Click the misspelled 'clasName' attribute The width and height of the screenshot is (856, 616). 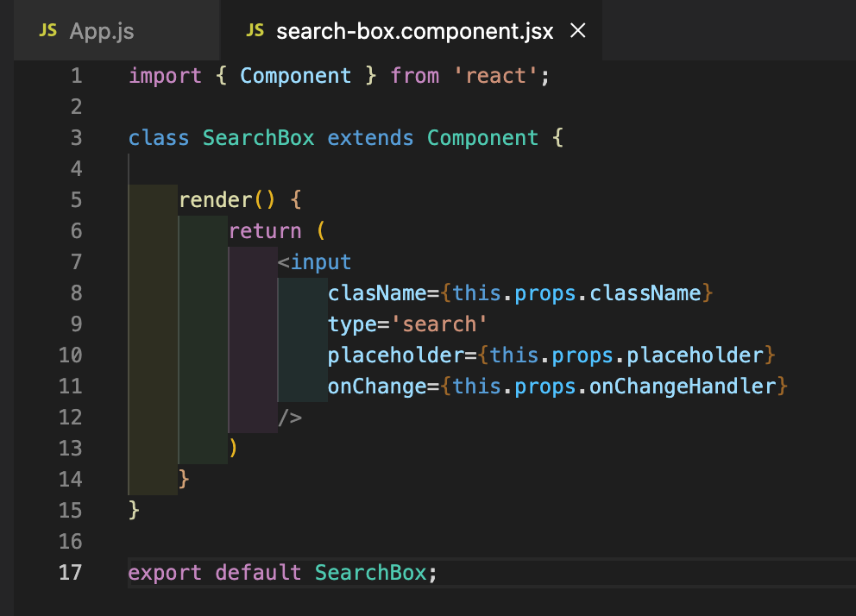377,293
